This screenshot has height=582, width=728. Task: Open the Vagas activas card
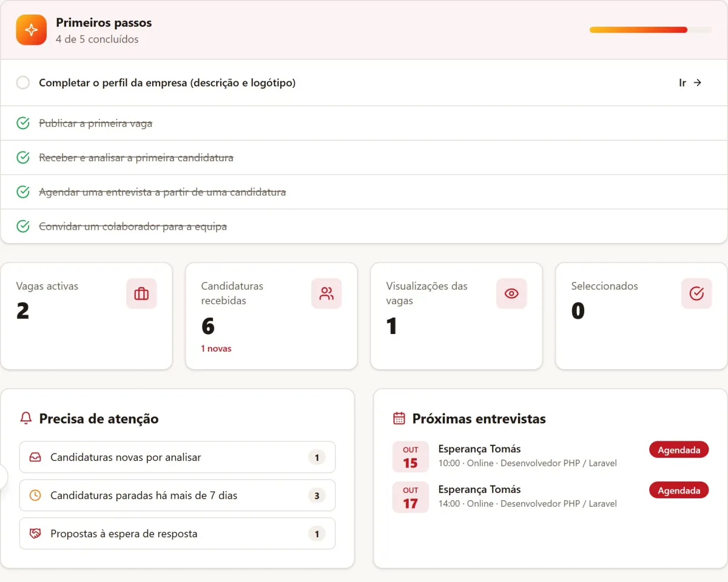pyautogui.click(x=87, y=316)
